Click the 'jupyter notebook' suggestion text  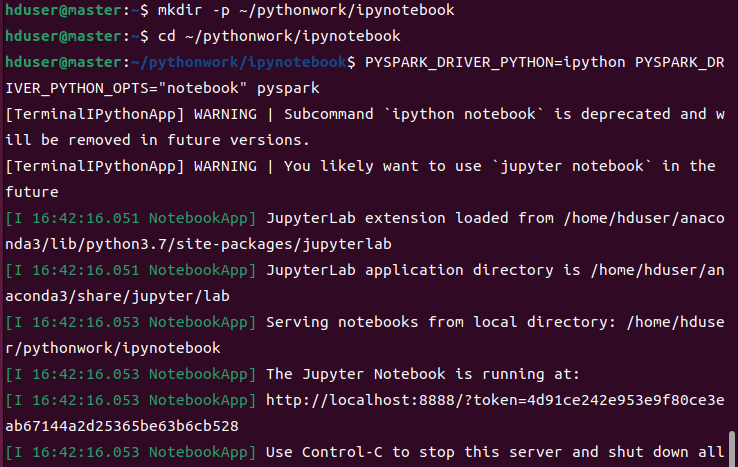coord(571,166)
